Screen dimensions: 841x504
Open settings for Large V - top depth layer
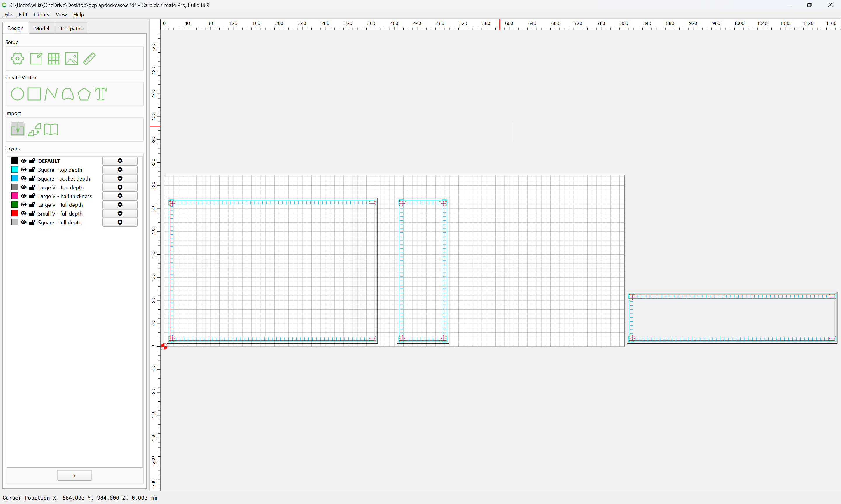pos(120,187)
